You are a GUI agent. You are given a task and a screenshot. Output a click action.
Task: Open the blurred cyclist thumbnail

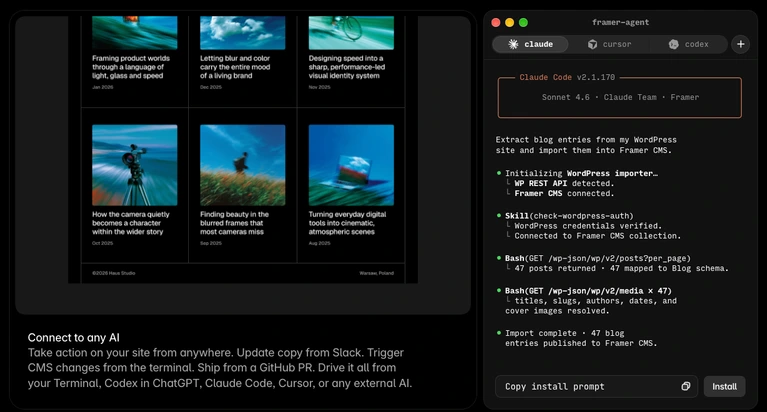(x=351, y=32)
